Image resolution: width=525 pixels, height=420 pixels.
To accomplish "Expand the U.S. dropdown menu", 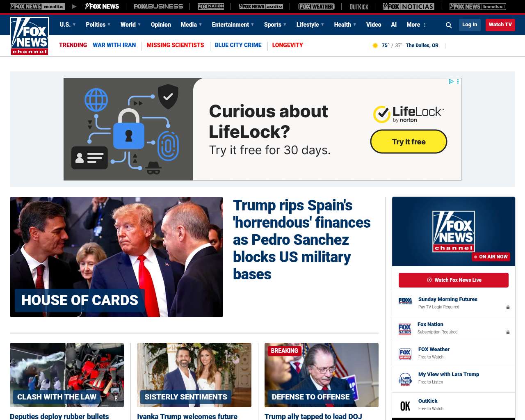I will (x=68, y=25).
